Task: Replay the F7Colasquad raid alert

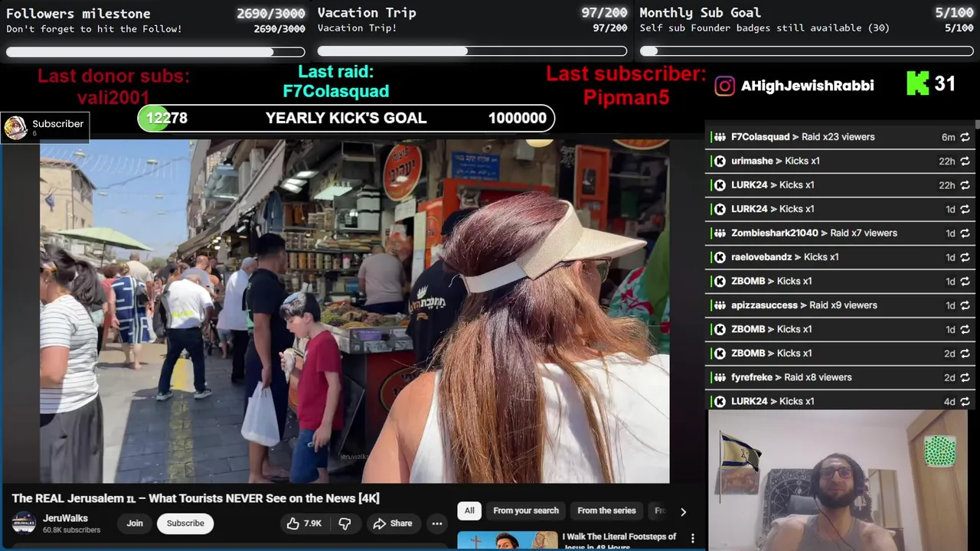Action: click(x=965, y=137)
